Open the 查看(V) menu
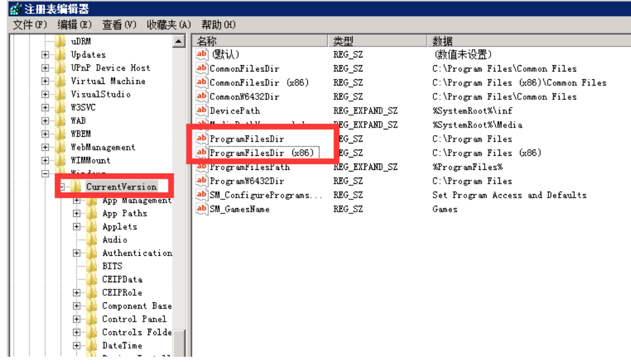This screenshot has height=364, width=631. pos(119,25)
